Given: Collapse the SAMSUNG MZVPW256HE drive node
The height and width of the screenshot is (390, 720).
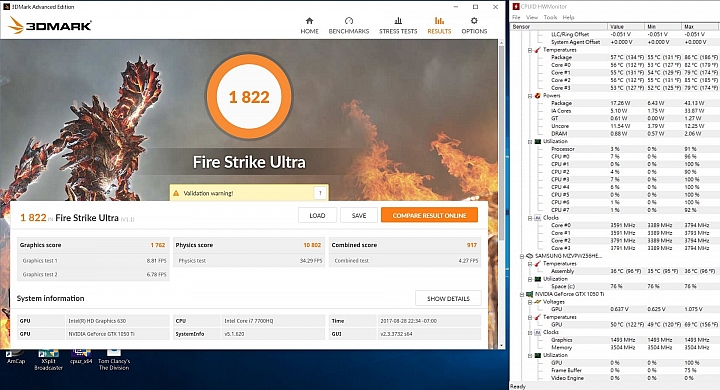Looking at the screenshot, I should coord(522,256).
